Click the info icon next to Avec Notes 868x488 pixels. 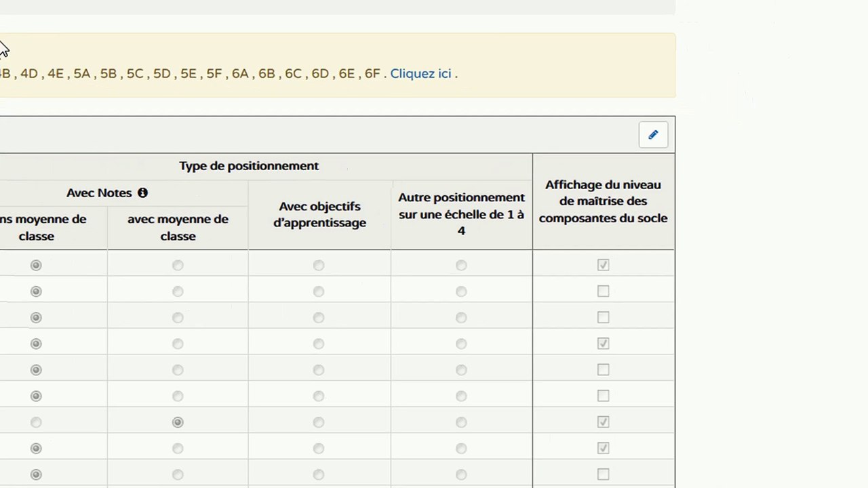(x=142, y=193)
